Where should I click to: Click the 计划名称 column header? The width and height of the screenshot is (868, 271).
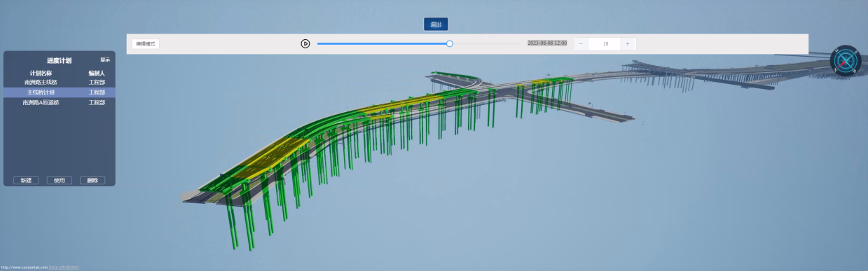pos(41,73)
